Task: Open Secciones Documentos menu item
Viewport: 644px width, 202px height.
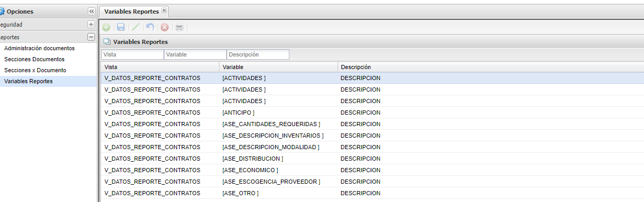Action: 34,59
